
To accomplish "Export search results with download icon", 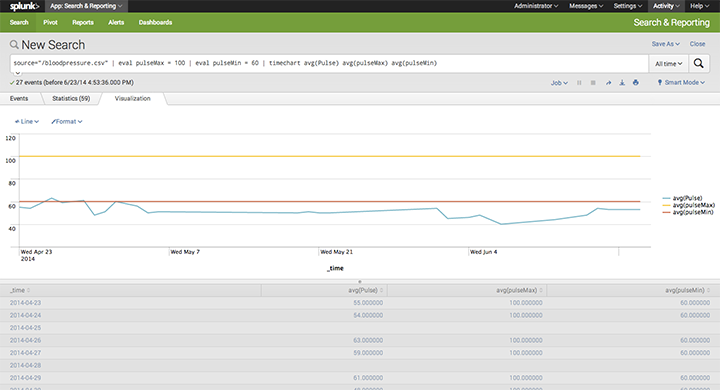I will coord(622,83).
